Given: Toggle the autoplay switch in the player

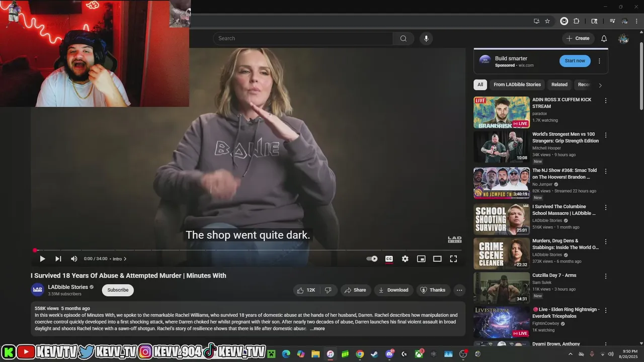Looking at the screenshot, I should pos(372,259).
